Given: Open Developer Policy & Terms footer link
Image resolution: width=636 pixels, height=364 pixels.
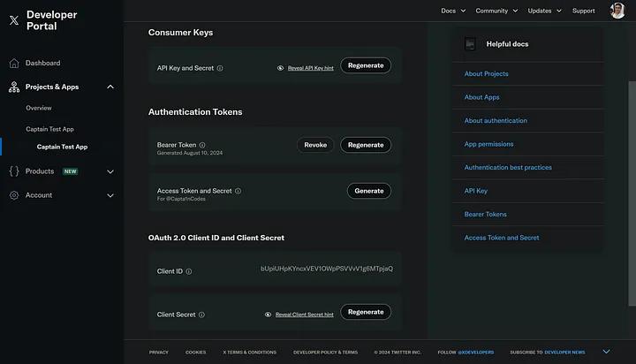Looking at the screenshot, I should (x=325, y=353).
